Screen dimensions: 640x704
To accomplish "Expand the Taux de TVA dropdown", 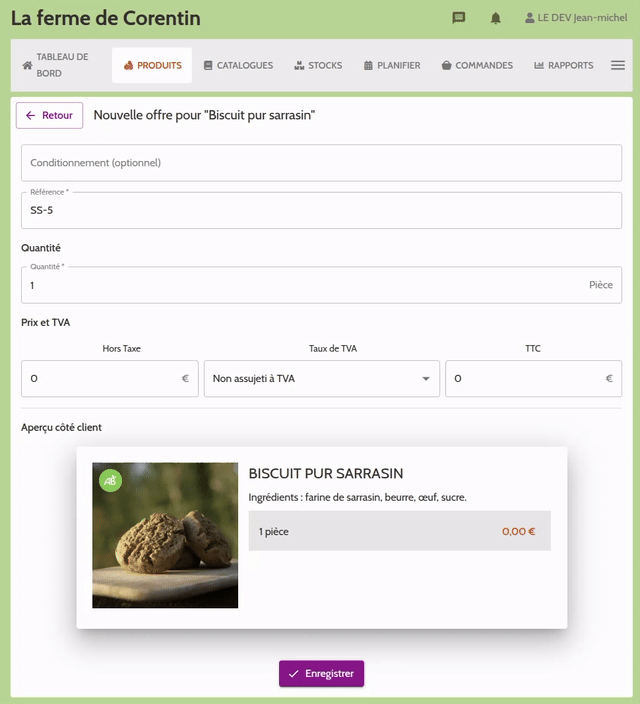I will click(x=321, y=379).
